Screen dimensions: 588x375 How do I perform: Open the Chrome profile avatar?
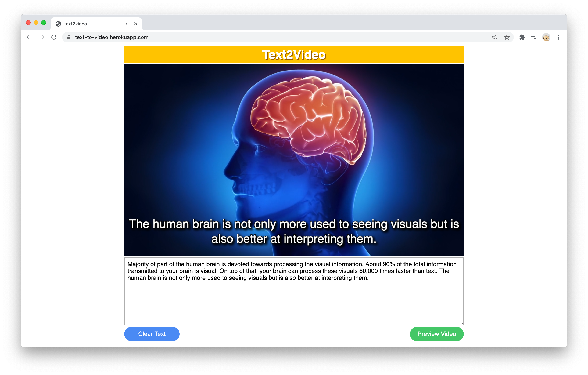tap(546, 37)
